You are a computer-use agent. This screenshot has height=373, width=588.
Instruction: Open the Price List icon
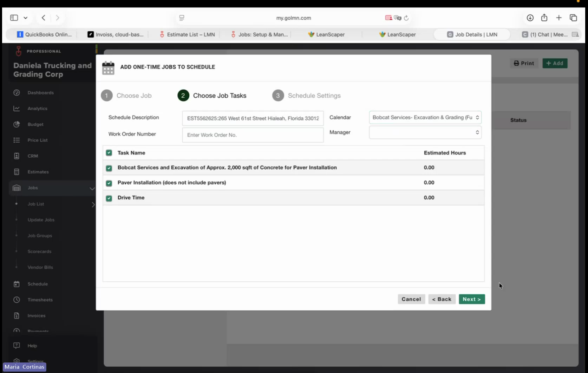[17, 140]
